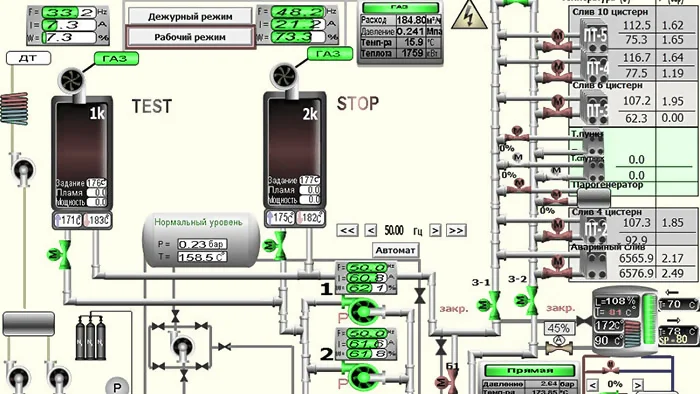Click motorized valve left of ПТ-2
Screen dimensions: 700x394
point(558,230)
